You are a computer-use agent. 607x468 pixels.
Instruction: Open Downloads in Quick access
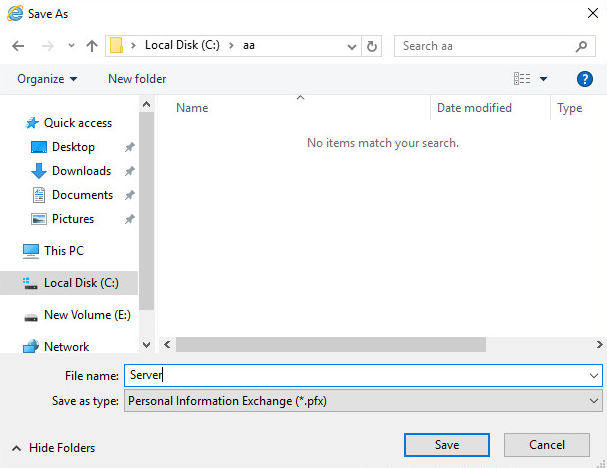(81, 171)
